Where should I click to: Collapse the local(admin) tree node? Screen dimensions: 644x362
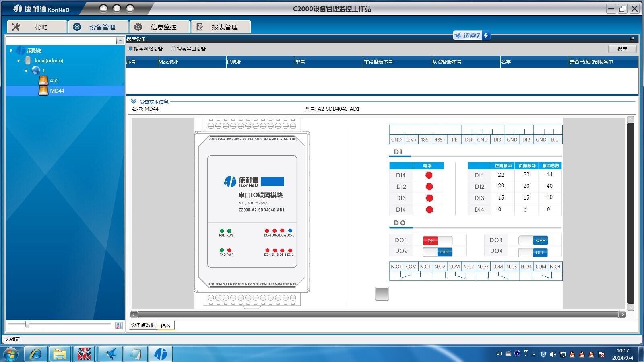click(x=19, y=61)
